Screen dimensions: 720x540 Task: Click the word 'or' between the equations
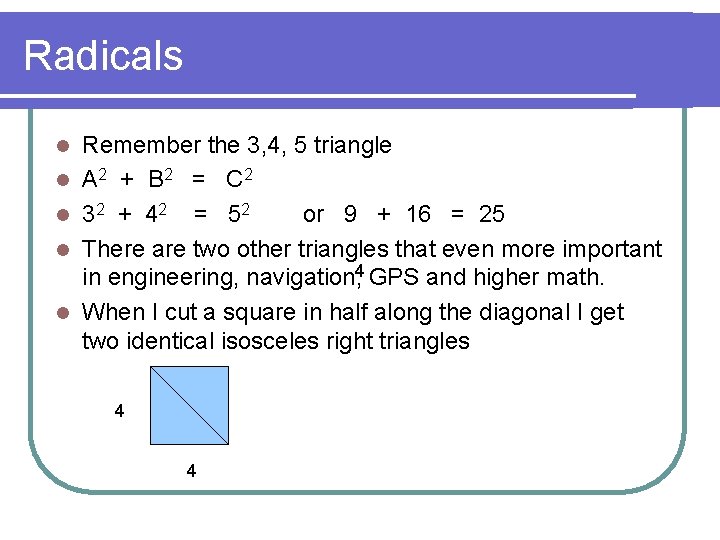(314, 215)
